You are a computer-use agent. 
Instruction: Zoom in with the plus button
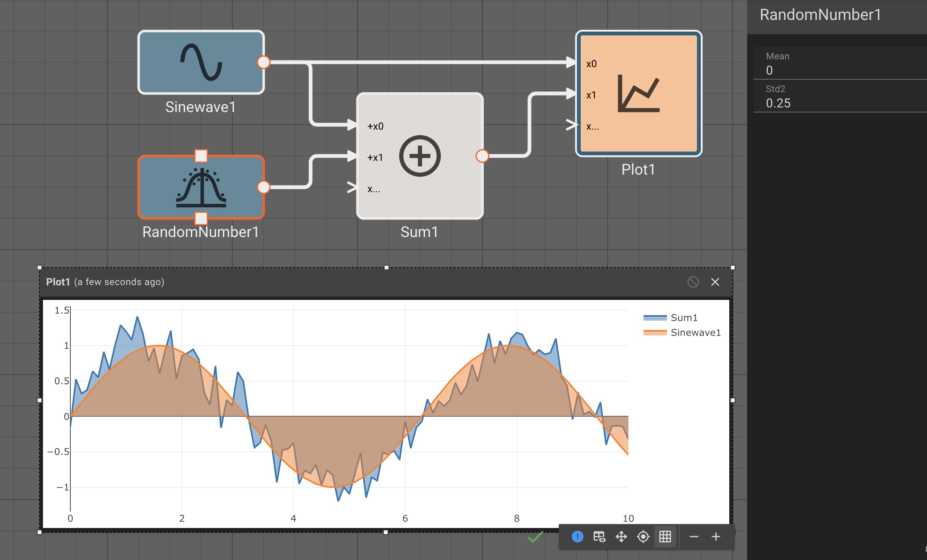(716, 537)
